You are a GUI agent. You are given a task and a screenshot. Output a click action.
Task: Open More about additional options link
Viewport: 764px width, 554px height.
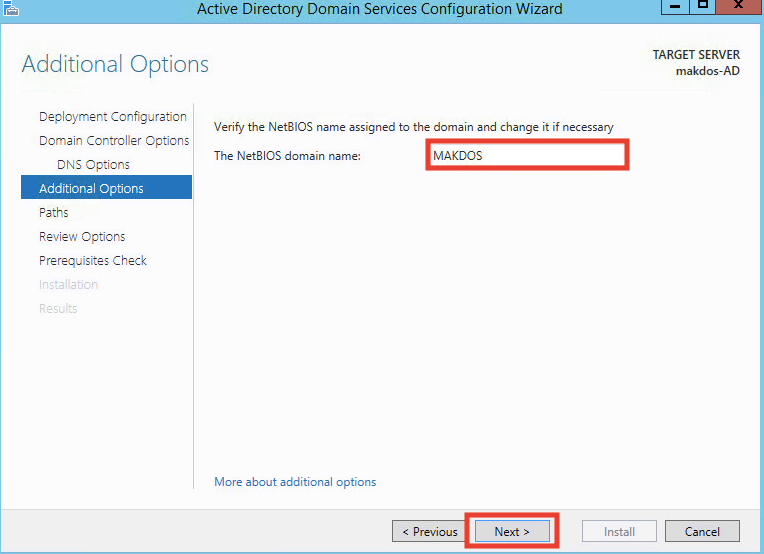pos(295,482)
